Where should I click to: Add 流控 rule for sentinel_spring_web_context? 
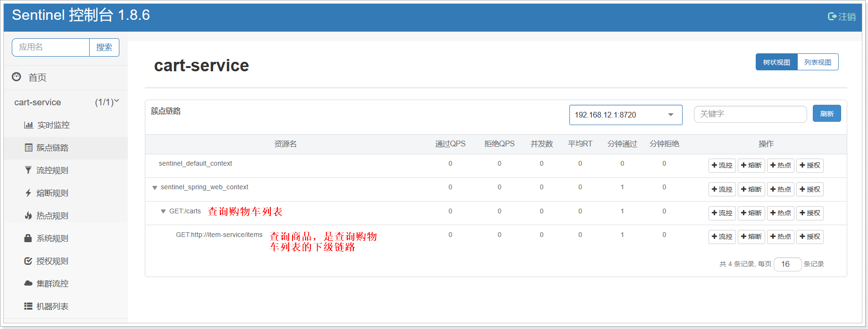tap(722, 189)
